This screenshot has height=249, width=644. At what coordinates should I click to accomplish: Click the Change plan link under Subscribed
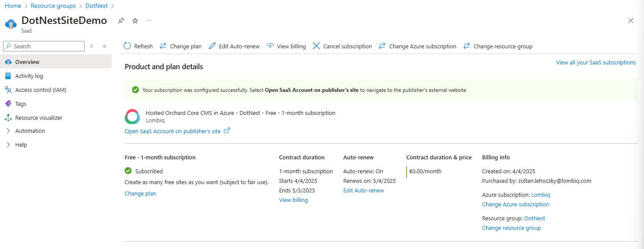click(x=140, y=193)
